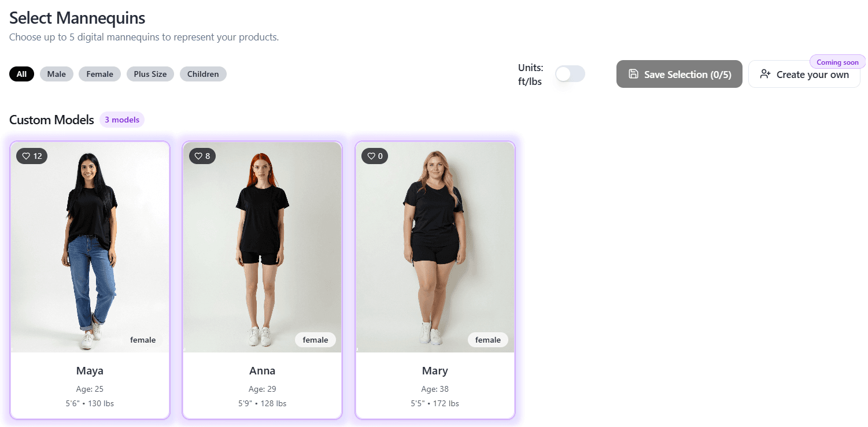Favorite Maya's mannequin via the heart icon
The image size is (868, 427).
pyautogui.click(x=27, y=155)
